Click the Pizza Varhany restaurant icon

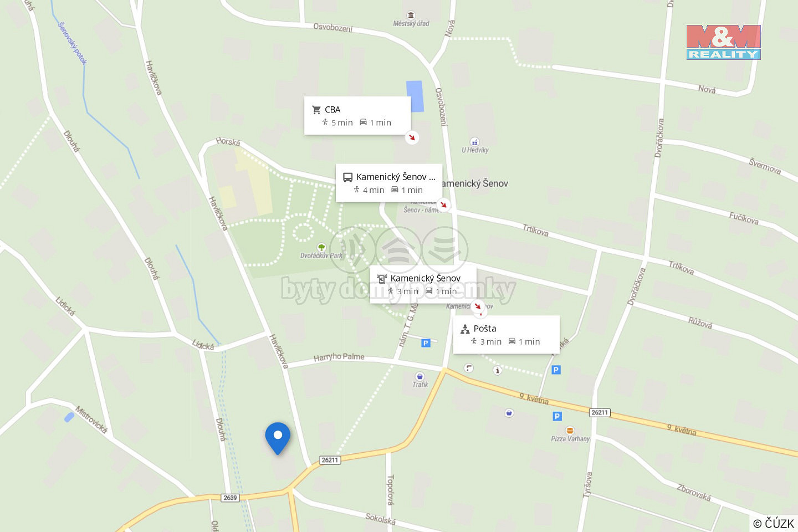(x=570, y=431)
